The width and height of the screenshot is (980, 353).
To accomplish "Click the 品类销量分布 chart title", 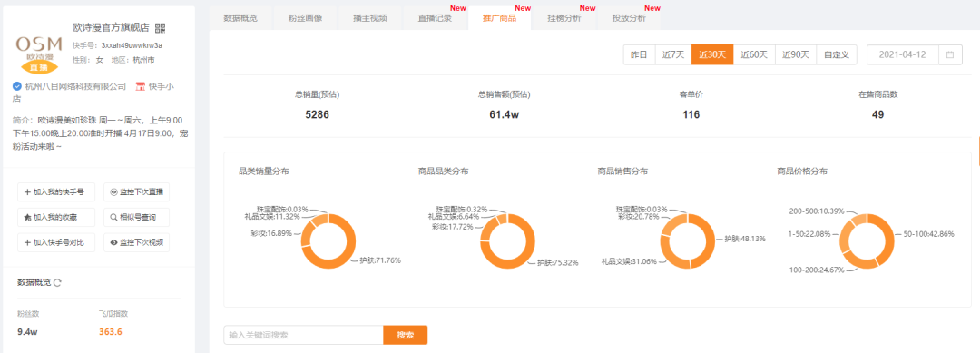I will click(264, 172).
